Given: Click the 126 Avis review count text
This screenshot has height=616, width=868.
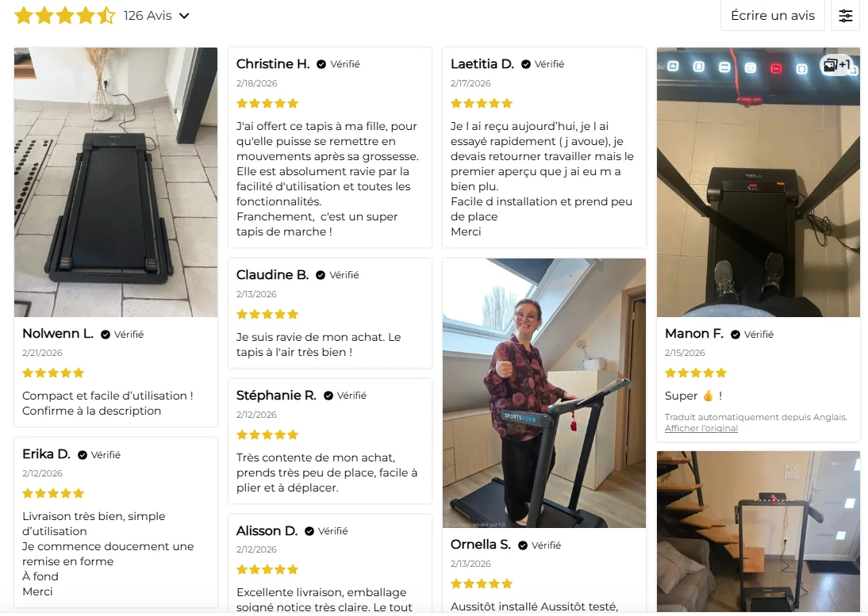Looking at the screenshot, I should pos(148,16).
